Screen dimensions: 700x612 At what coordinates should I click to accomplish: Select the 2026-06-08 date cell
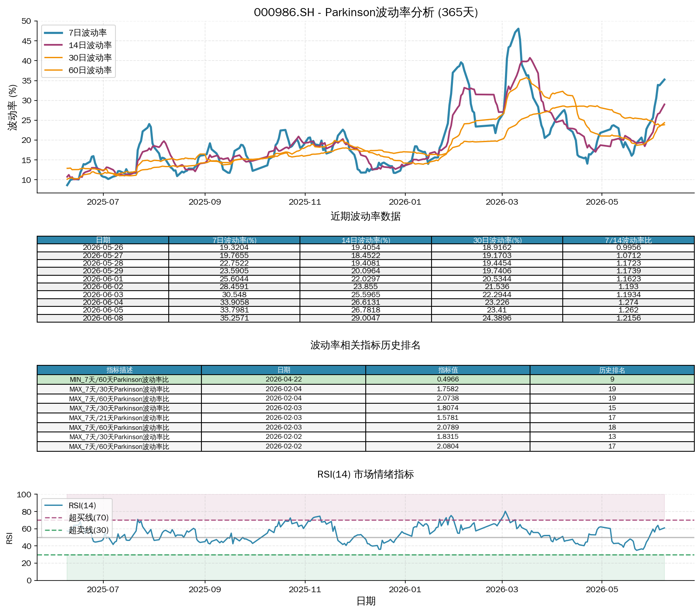tap(103, 318)
